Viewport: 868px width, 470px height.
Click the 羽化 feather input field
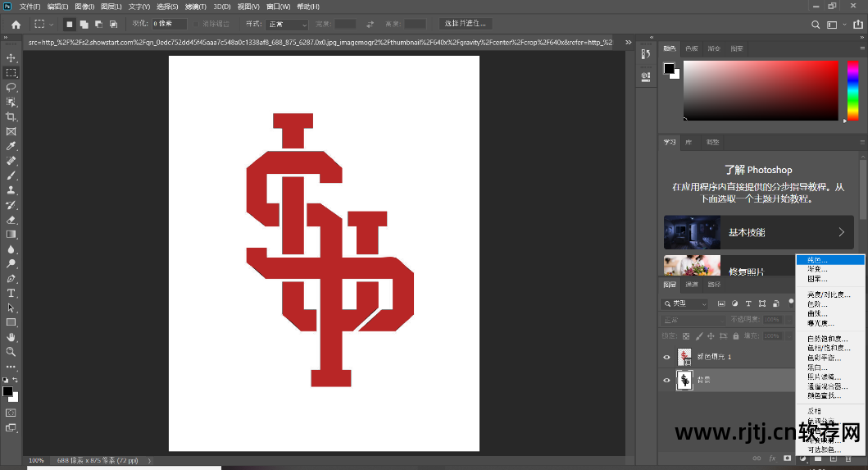click(x=170, y=24)
